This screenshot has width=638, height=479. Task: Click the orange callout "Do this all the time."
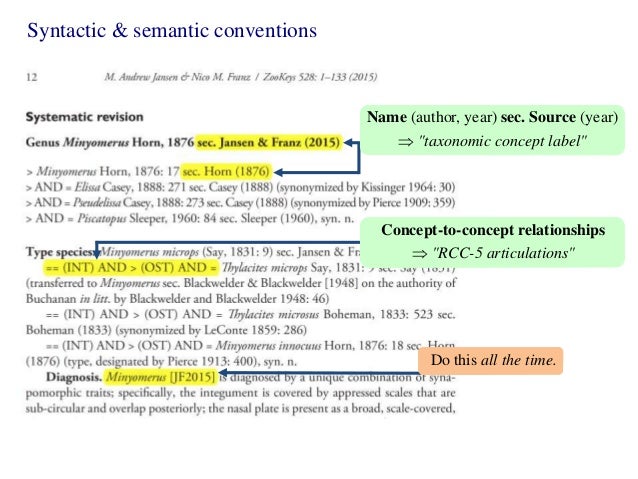pos(491,361)
